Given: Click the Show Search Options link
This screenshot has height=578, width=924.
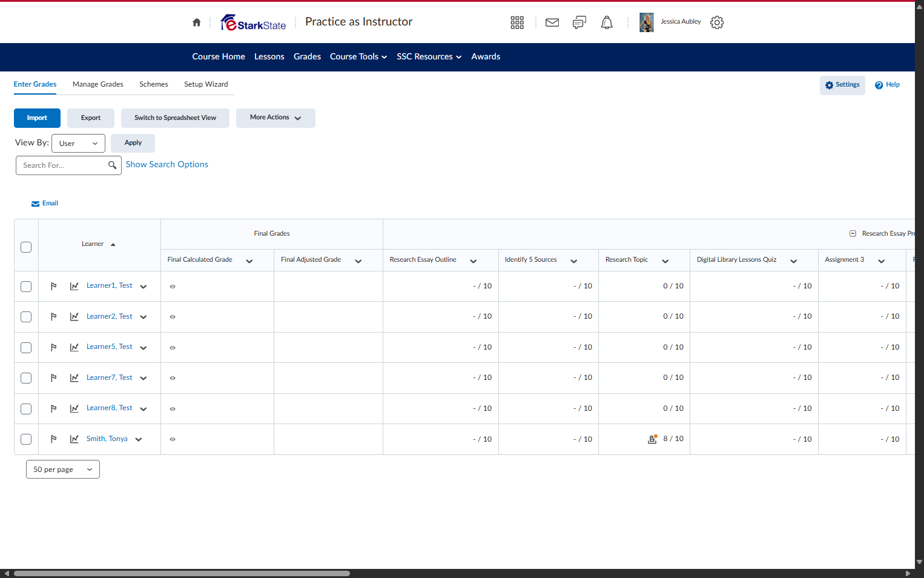Looking at the screenshot, I should tap(167, 164).
